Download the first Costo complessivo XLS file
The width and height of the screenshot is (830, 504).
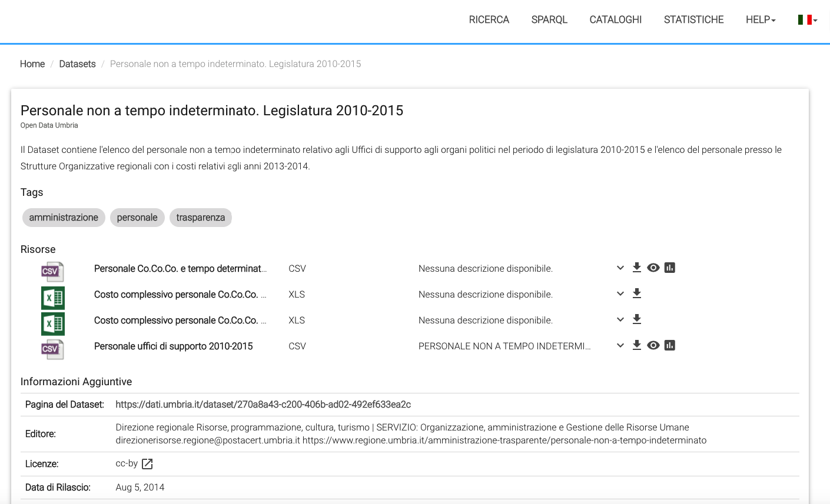coord(636,293)
